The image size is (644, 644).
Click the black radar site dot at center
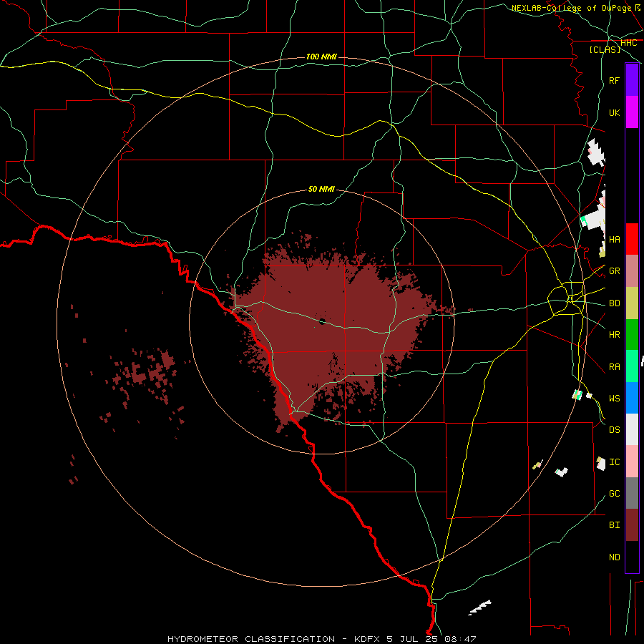click(x=322, y=321)
